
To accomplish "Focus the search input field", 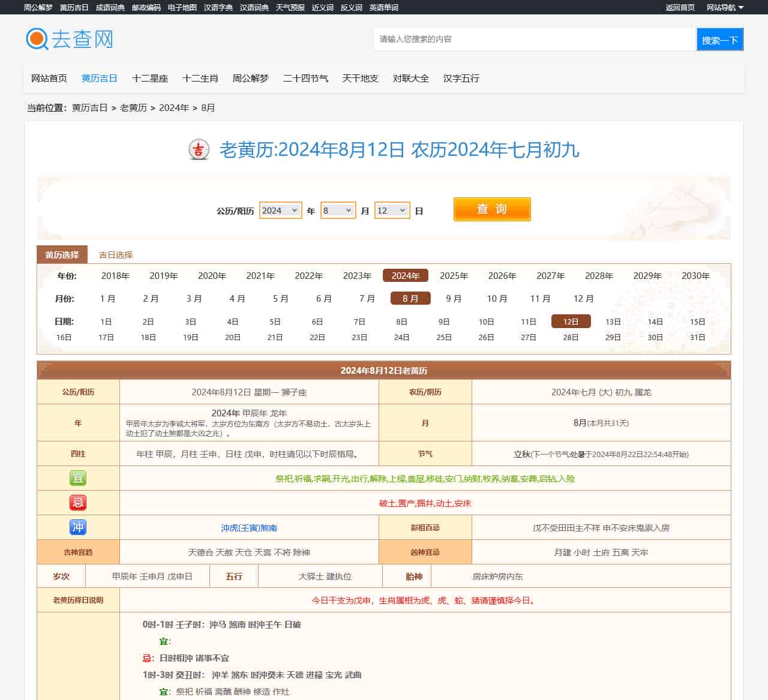I will tap(534, 40).
